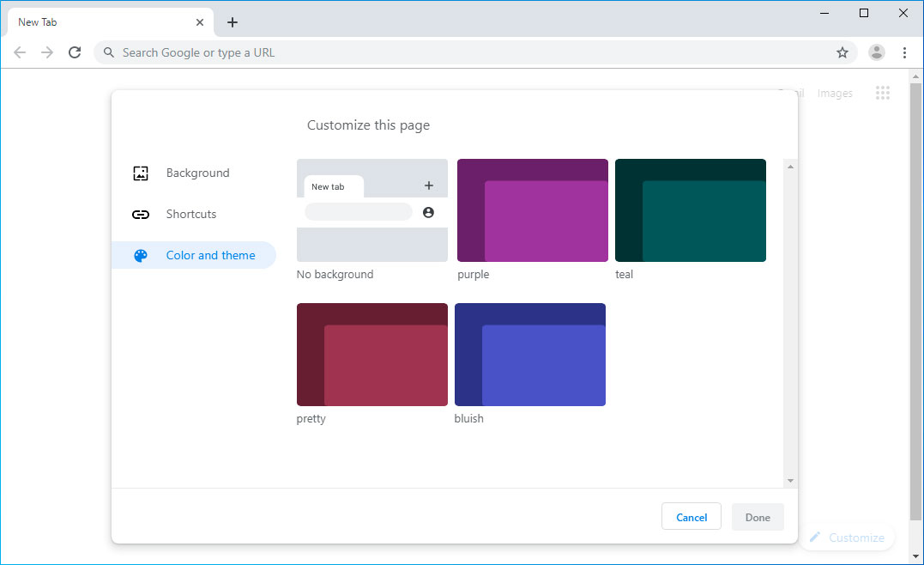Image resolution: width=924 pixels, height=565 pixels.
Task: Cancel the customization dialog
Action: (x=691, y=516)
